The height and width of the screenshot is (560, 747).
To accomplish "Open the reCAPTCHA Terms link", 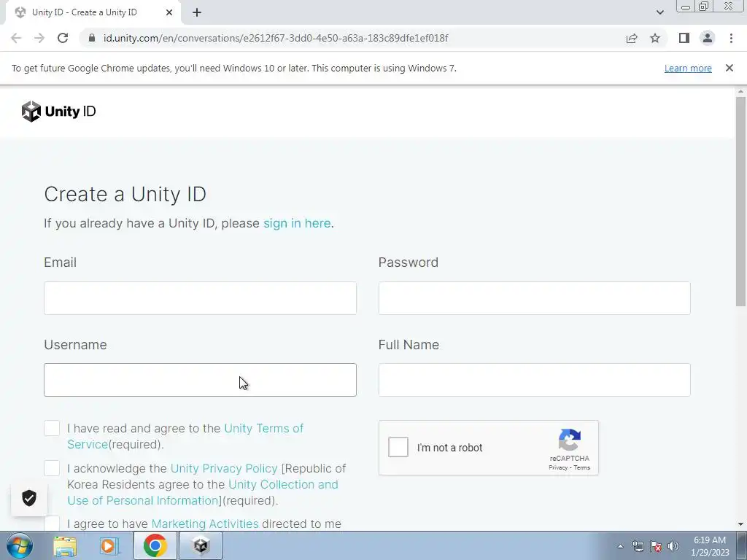I will tap(581, 467).
